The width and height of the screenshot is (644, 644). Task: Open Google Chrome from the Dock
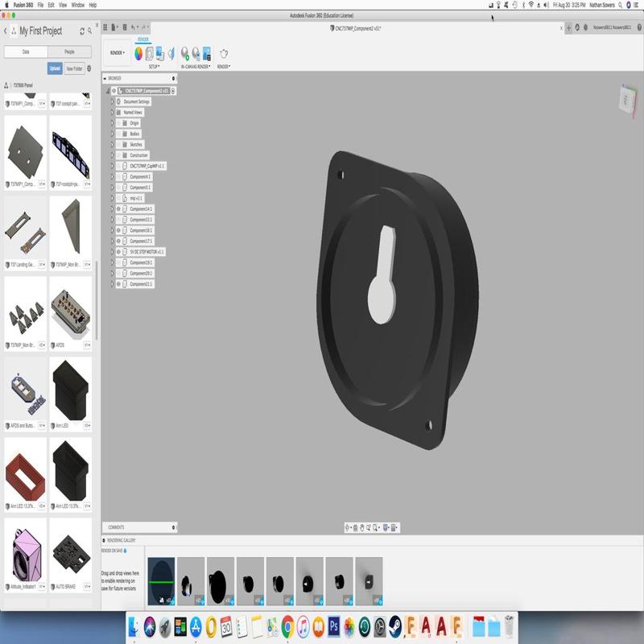[x=288, y=627]
